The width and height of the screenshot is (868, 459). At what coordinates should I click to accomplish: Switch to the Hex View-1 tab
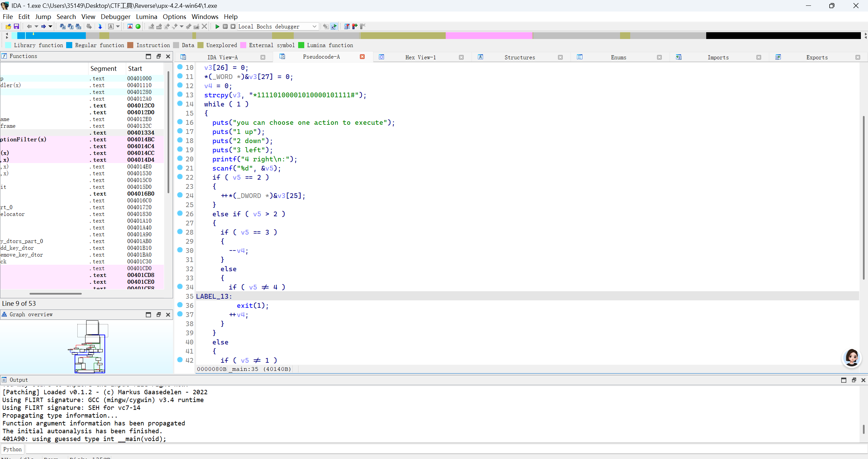420,57
